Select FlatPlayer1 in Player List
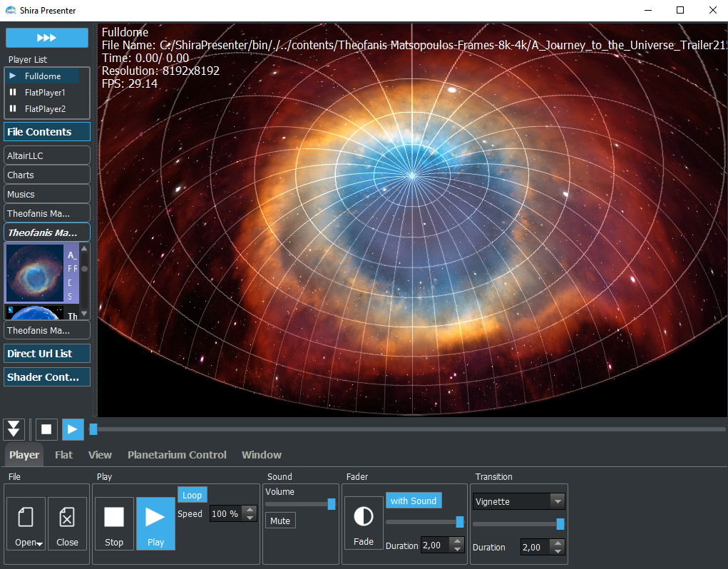 (45, 93)
